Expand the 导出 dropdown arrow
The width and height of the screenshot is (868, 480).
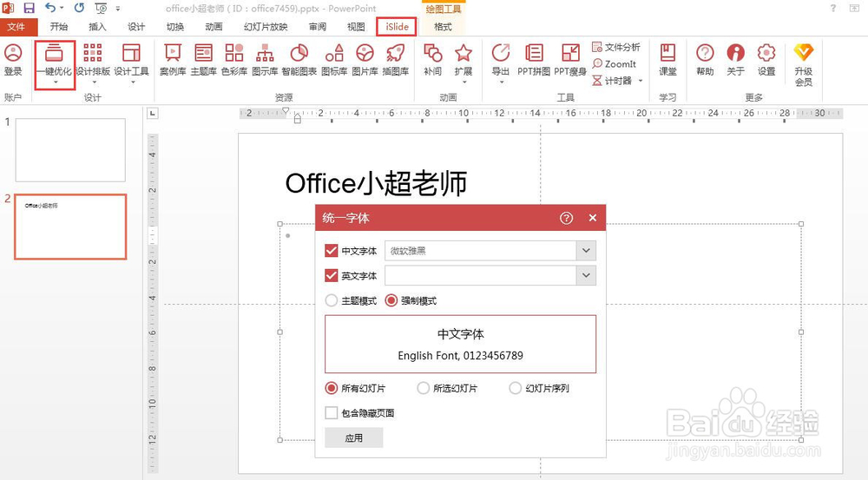501,82
